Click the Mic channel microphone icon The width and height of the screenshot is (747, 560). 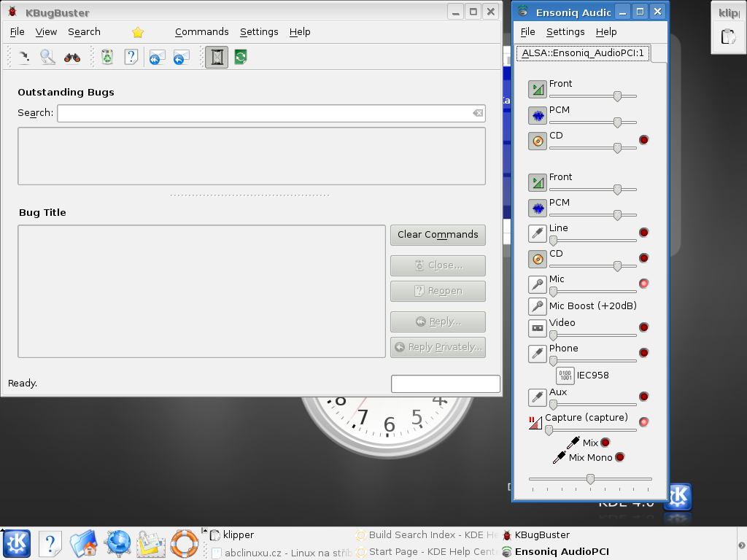(x=538, y=284)
